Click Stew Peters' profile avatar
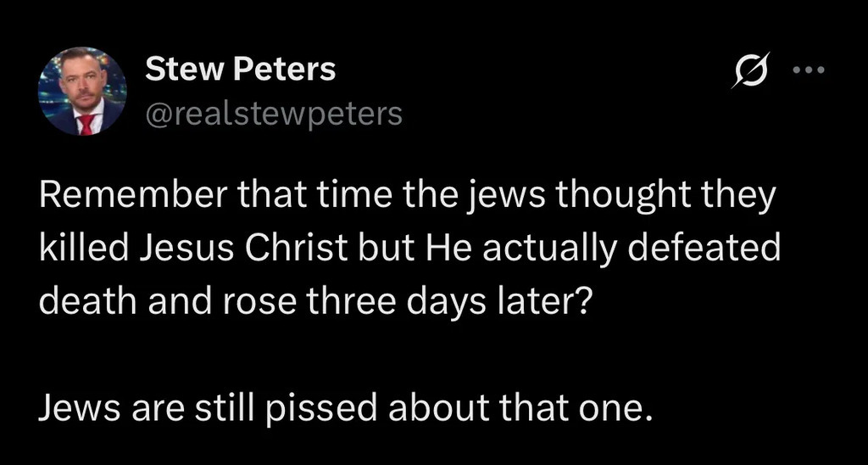Viewport: 868px width, 465px height. [82, 91]
